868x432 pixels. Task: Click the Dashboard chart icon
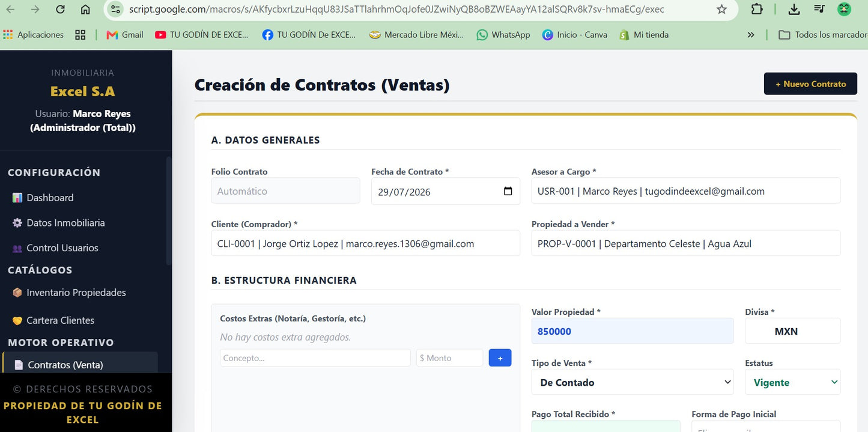[x=17, y=198]
